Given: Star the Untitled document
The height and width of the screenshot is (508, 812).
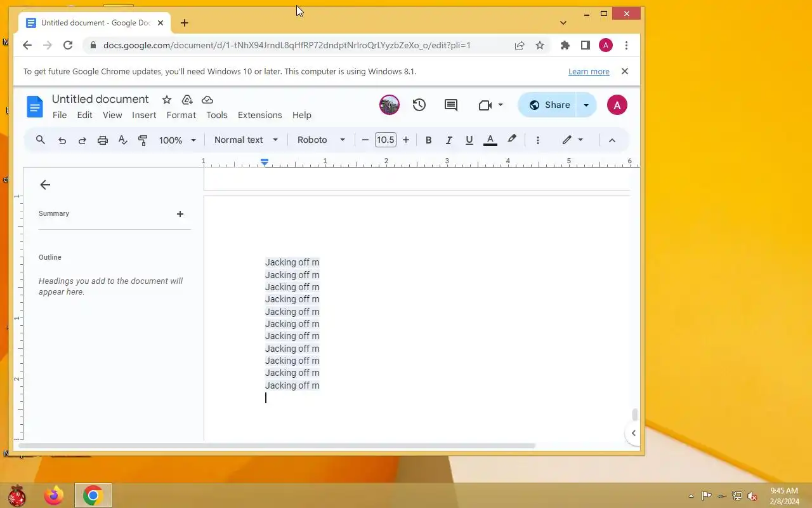Looking at the screenshot, I should pos(167,100).
